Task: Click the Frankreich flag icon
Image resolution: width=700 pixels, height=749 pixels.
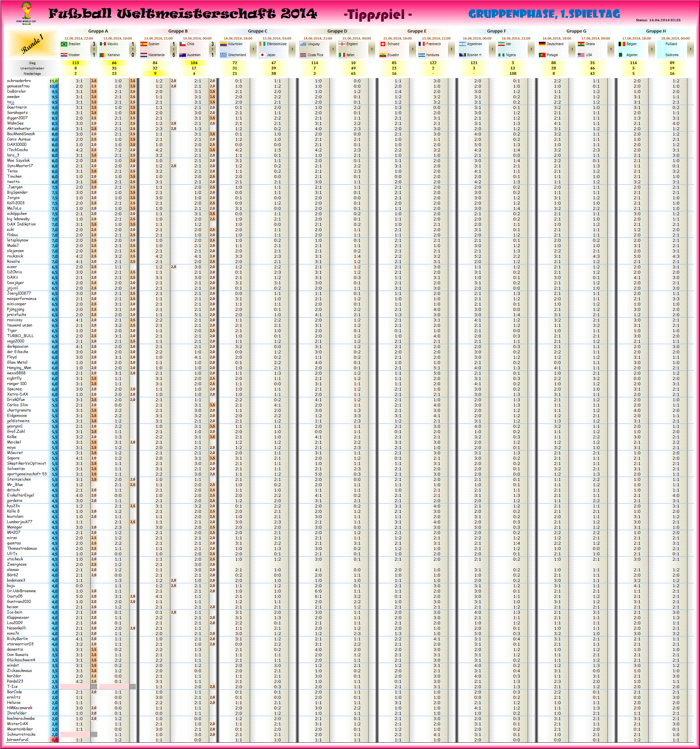Action: 422,44
